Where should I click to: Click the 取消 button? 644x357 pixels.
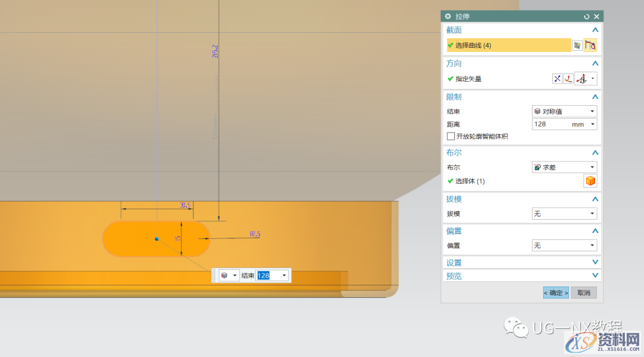584,293
